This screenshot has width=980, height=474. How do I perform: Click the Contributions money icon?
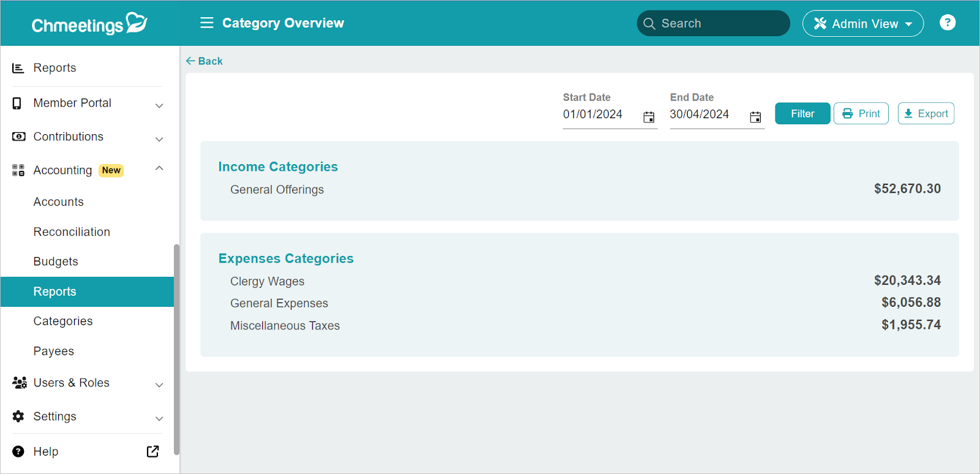18,137
